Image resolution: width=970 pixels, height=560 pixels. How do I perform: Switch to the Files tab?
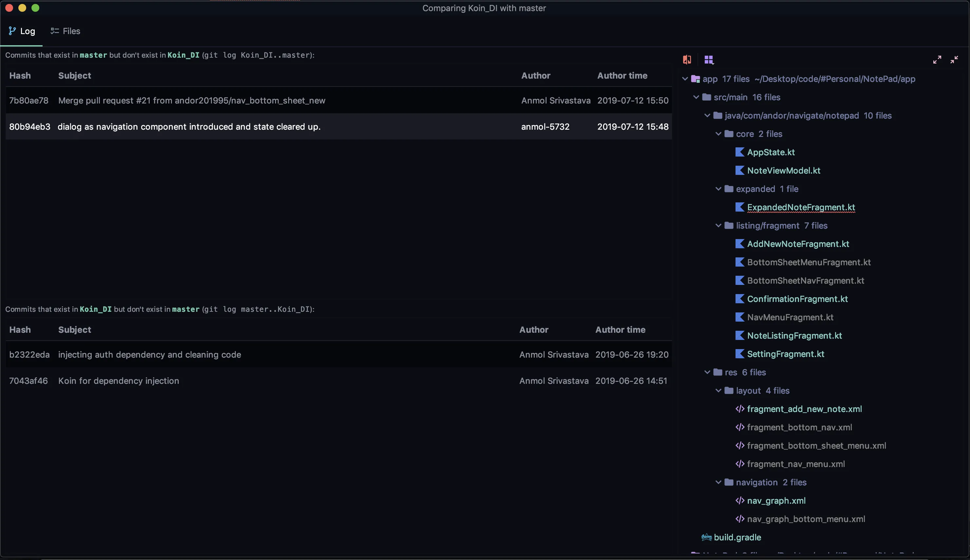tap(65, 31)
